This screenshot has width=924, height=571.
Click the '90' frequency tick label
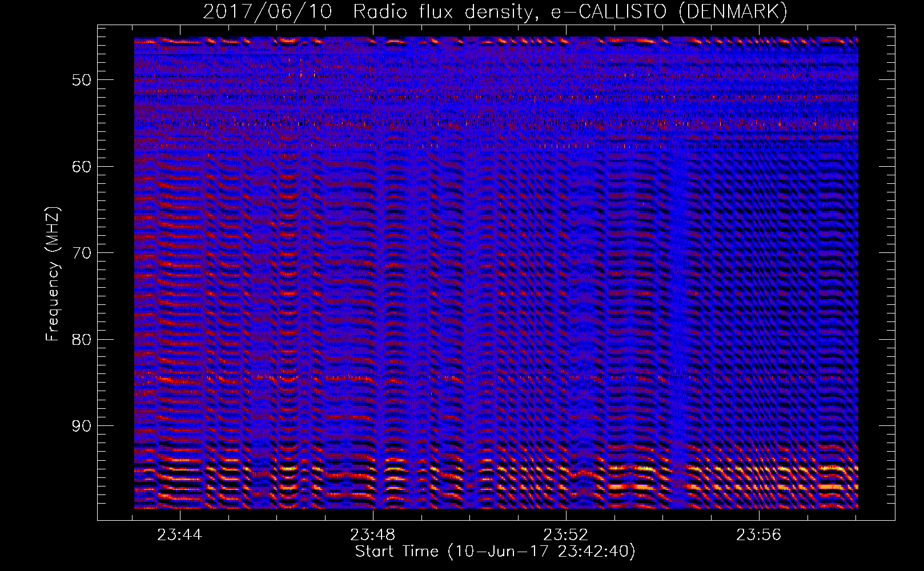[82, 427]
